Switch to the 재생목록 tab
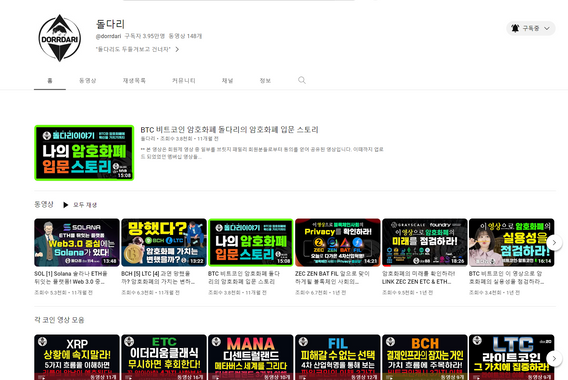568x380 pixels. click(134, 80)
